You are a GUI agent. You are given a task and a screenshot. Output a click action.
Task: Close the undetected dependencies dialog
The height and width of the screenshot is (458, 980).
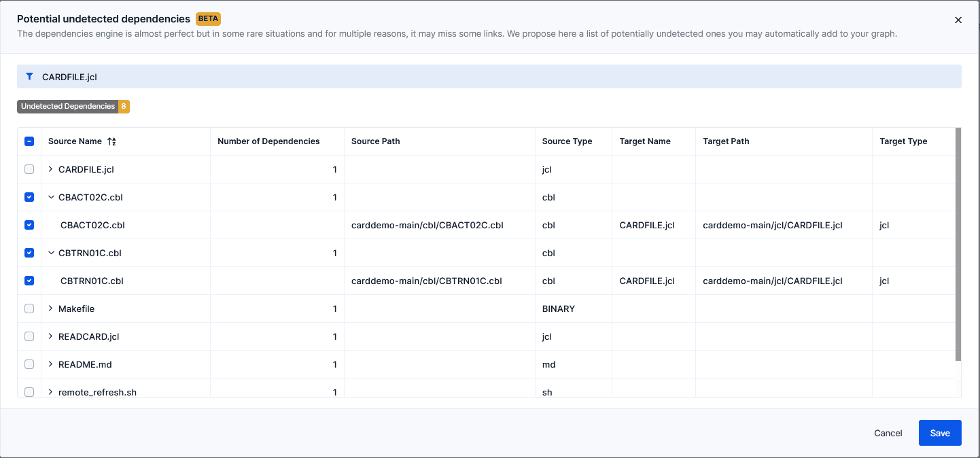(x=958, y=20)
